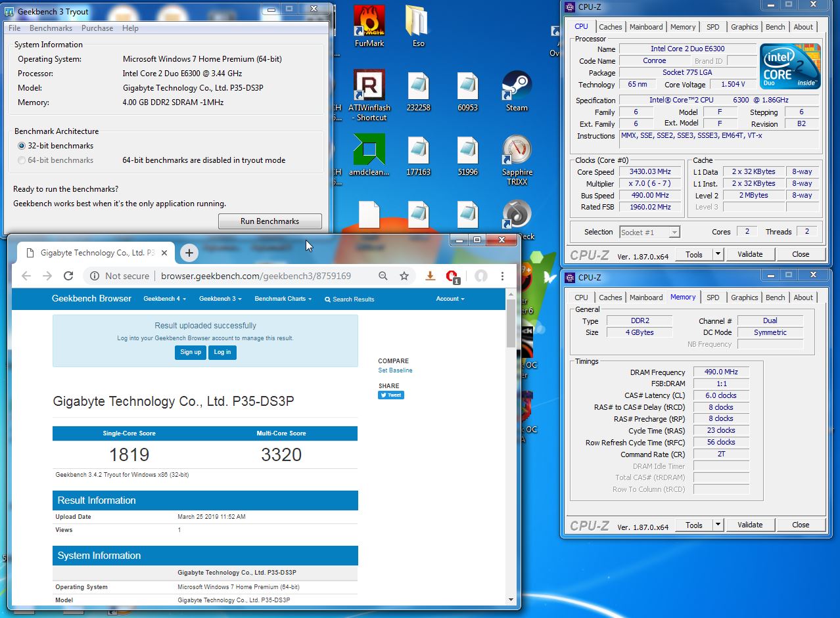Switch to Graphics tab in lower CPU-Z
Image resolution: width=840 pixels, height=618 pixels.
(x=744, y=298)
